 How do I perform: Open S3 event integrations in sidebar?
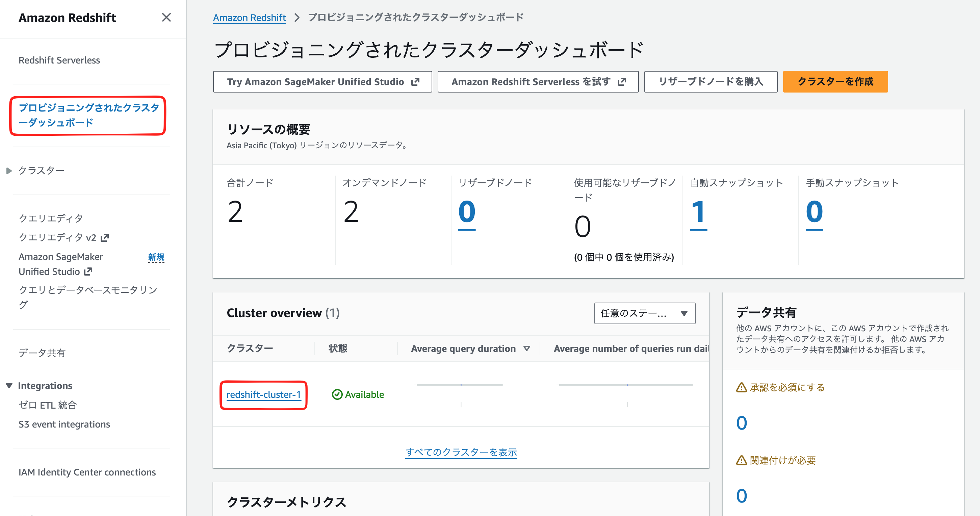(64, 424)
